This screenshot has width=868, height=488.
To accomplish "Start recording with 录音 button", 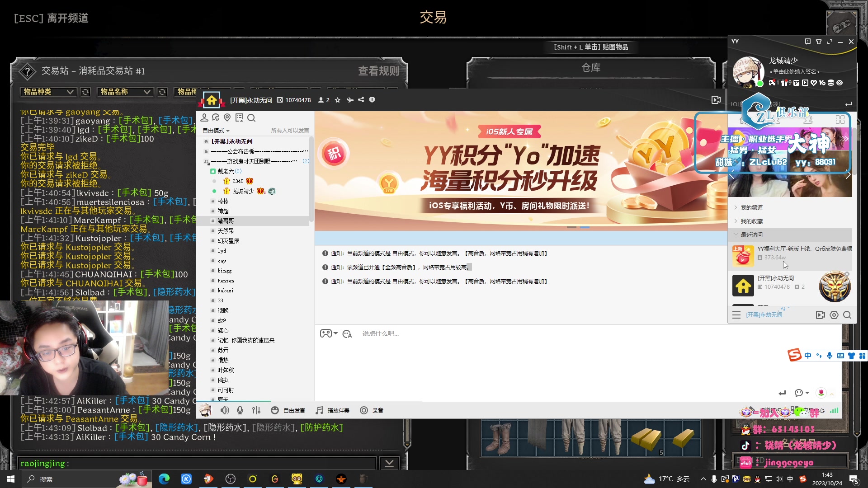I will point(372,410).
